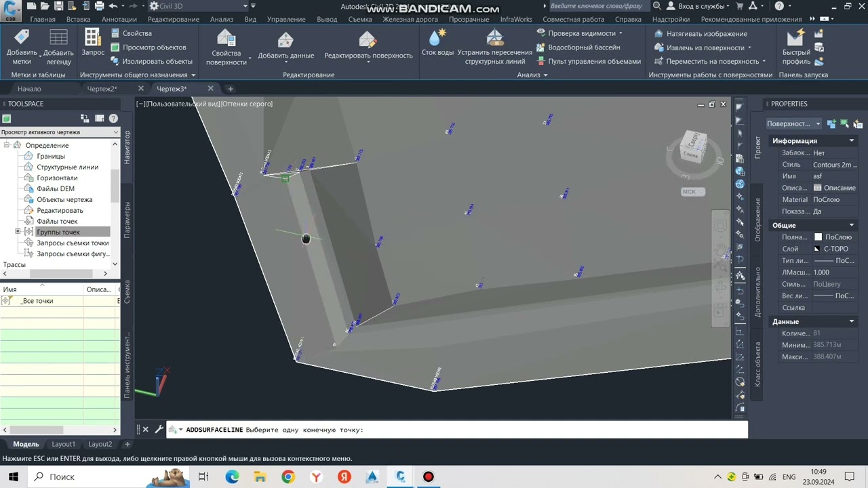Viewport: 868px width, 488px height.
Task: Click the new drawing tab plus button
Action: click(230, 89)
